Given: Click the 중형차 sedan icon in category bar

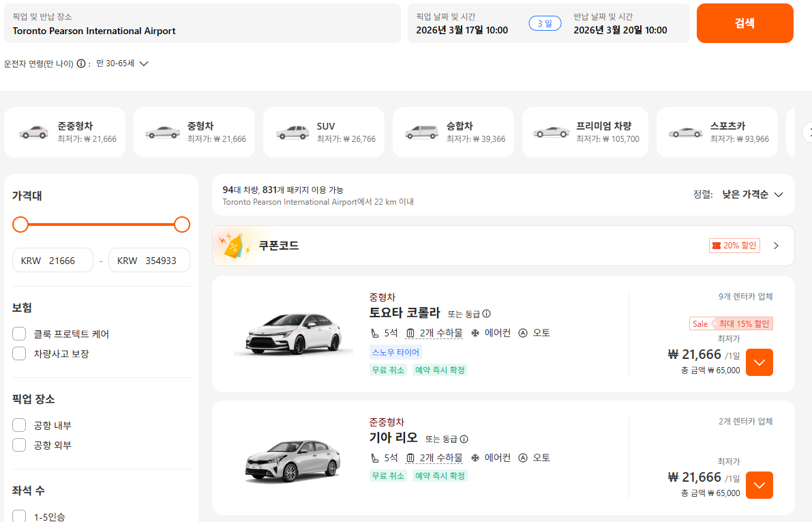Looking at the screenshot, I should click(163, 132).
